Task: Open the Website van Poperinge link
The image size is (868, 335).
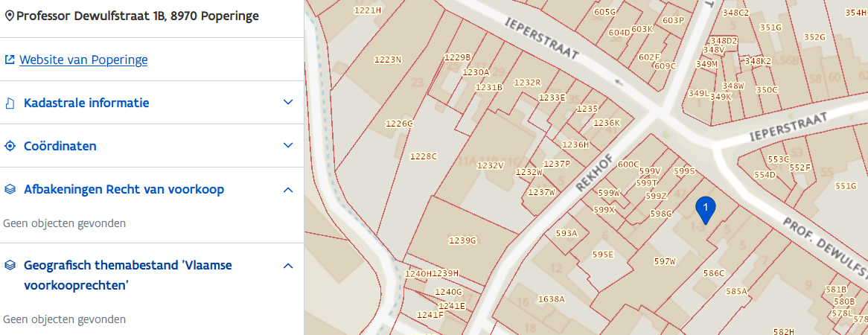Action: [83, 60]
